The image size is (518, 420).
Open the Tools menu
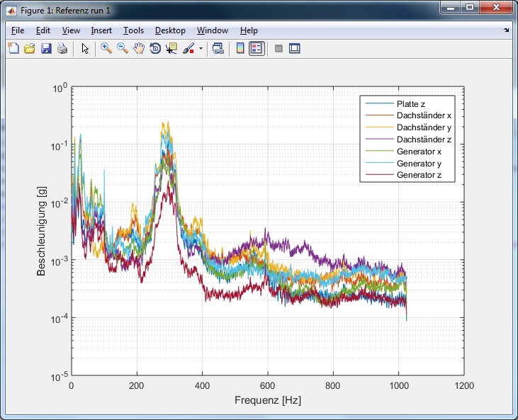coord(133,30)
